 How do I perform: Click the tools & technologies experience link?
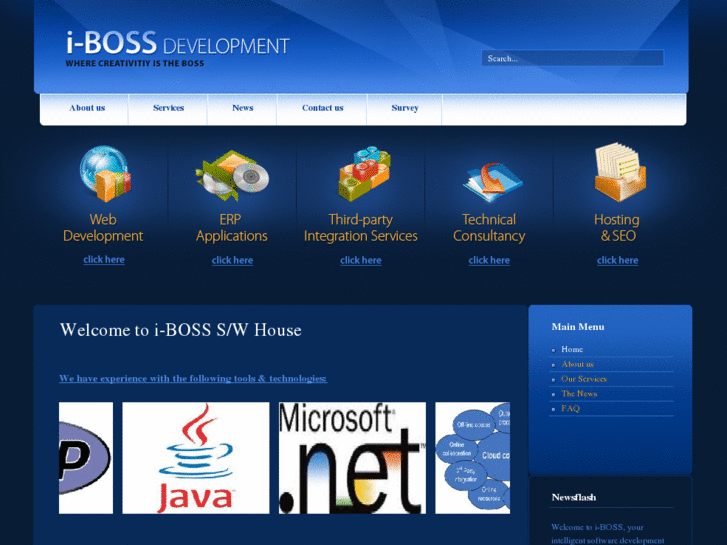193,378
